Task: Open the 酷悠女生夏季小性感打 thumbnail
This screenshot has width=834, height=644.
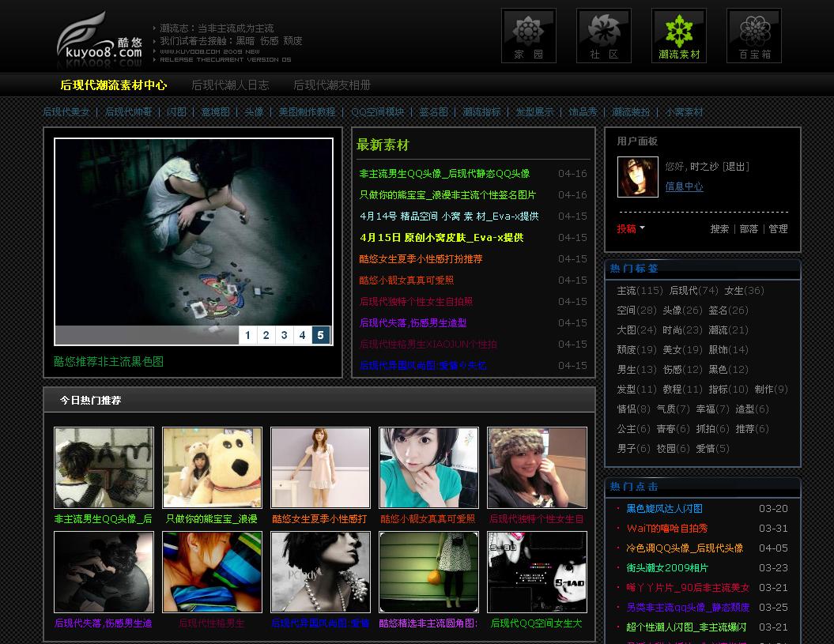Action: 320,468
